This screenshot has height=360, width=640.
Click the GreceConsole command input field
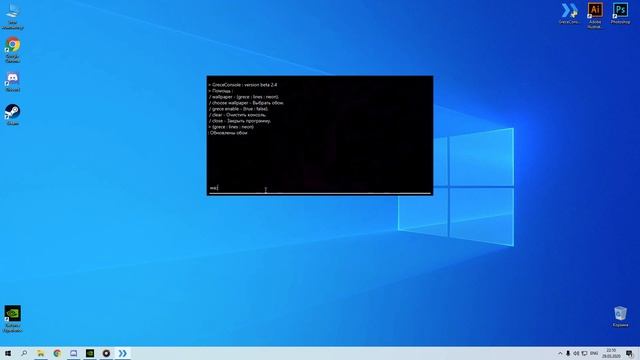320,188
